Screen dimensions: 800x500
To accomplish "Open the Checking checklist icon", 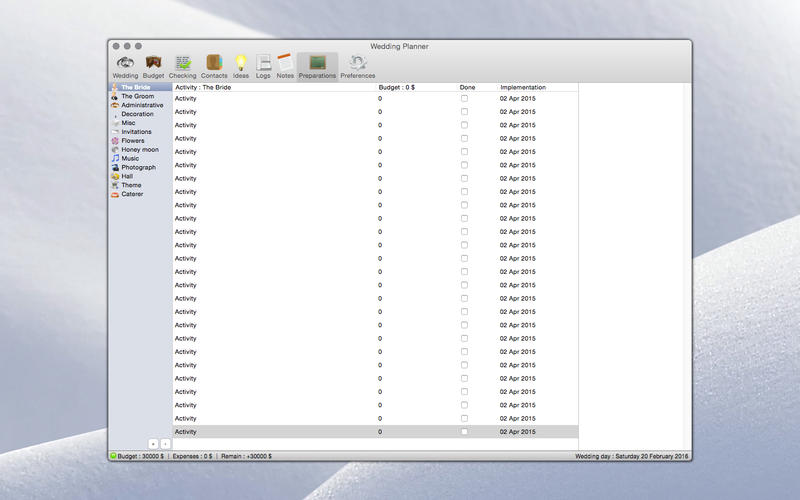I will (x=183, y=62).
